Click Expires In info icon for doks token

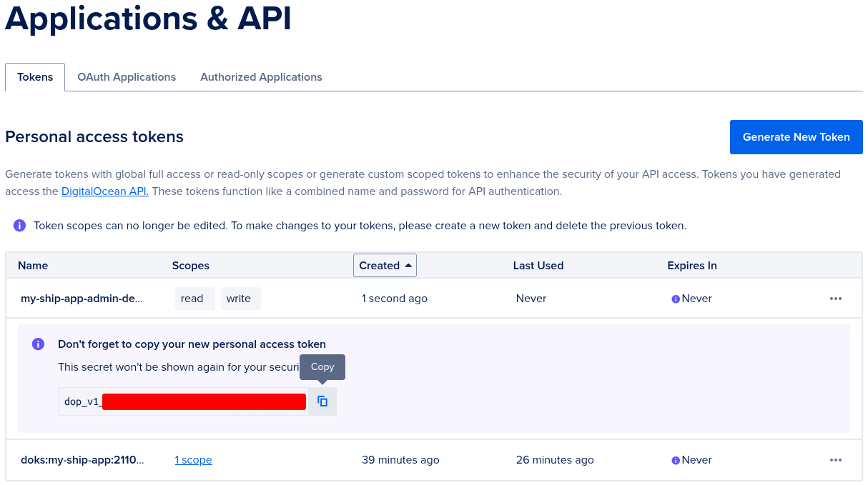[676, 461]
